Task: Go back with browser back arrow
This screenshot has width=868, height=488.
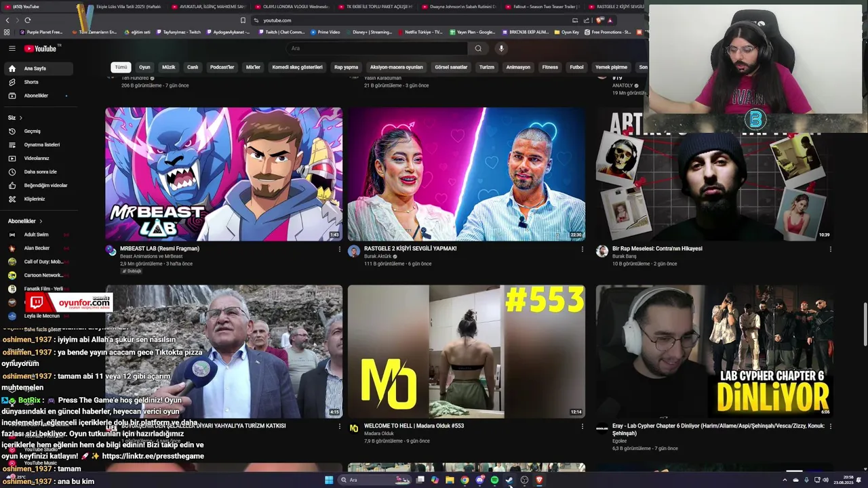Action: [x=7, y=20]
